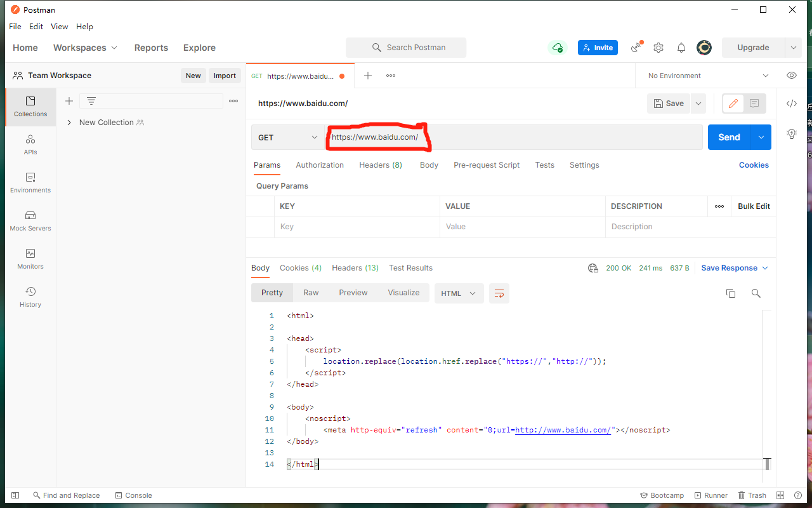Viewport: 812px width, 508px height.
Task: Open collections options three-dot menu
Action: coord(233,101)
